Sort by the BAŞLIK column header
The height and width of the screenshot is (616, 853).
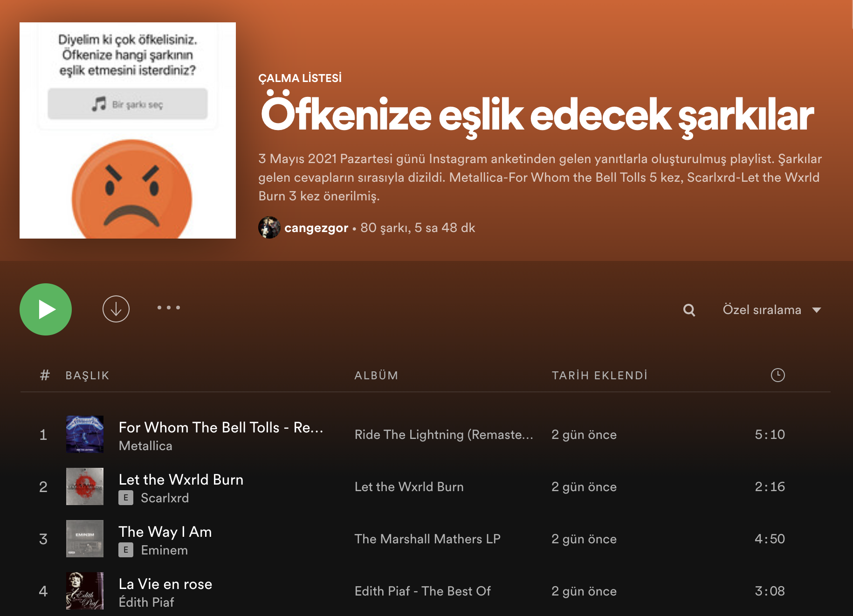(x=87, y=375)
